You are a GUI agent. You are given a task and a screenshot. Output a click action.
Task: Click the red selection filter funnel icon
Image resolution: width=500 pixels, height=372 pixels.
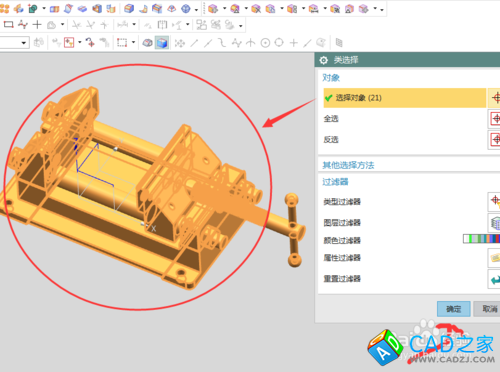[69, 43]
